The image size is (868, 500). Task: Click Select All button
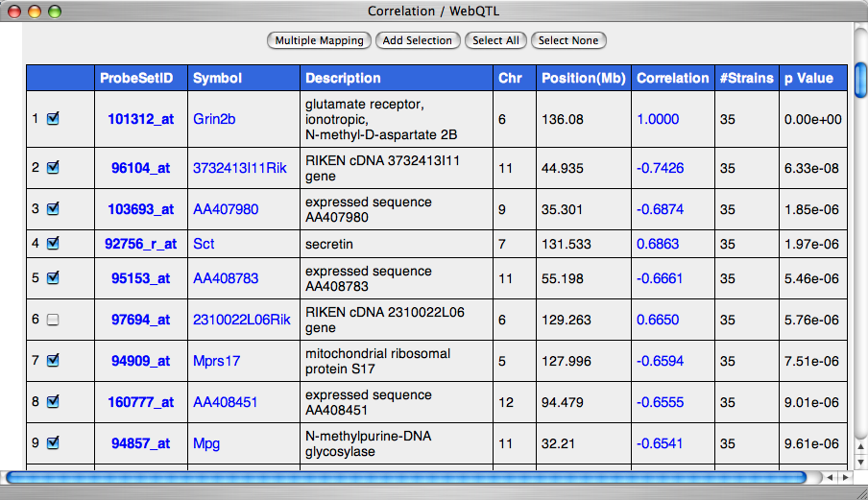495,40
